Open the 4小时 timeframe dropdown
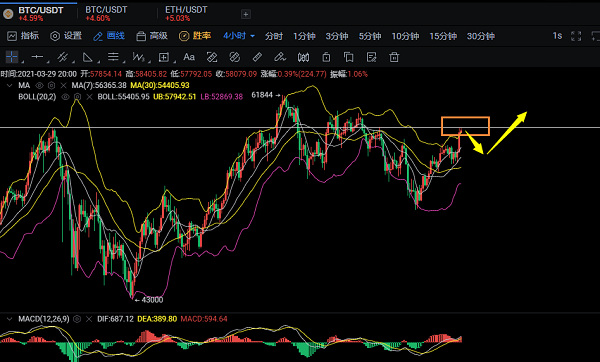The image size is (600, 362). click(x=239, y=36)
